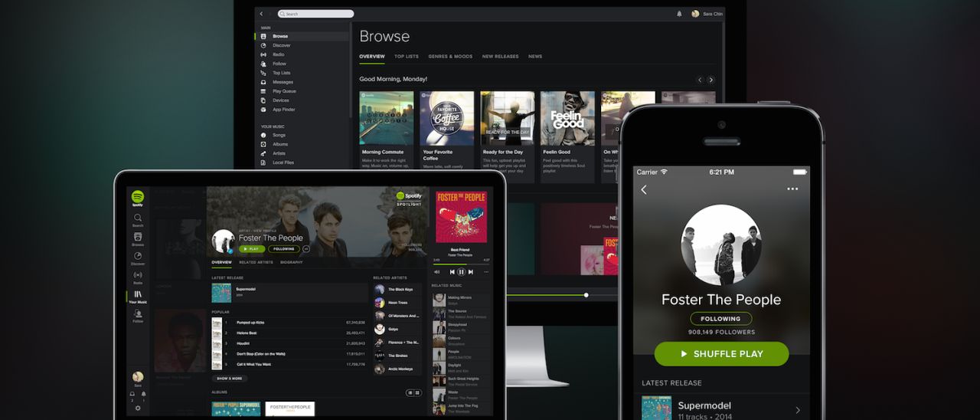
Task: Open Devices in the desktop sidebar
Action: coord(276,100)
